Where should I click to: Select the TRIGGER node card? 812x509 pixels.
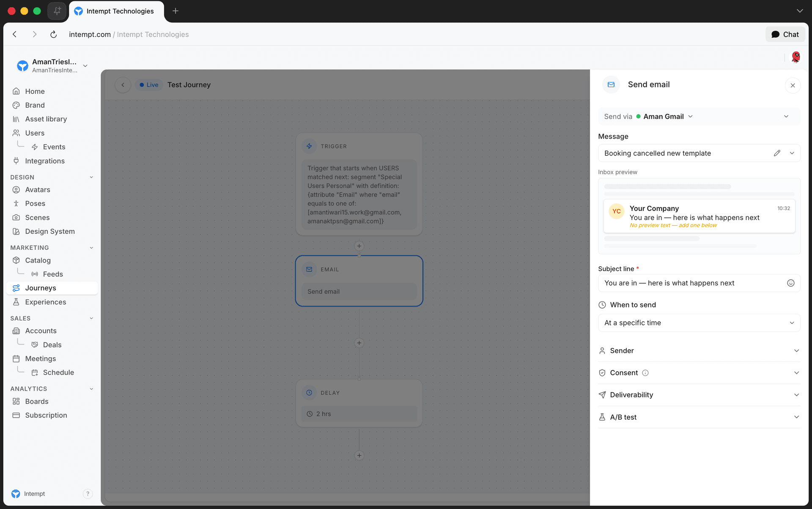359,184
